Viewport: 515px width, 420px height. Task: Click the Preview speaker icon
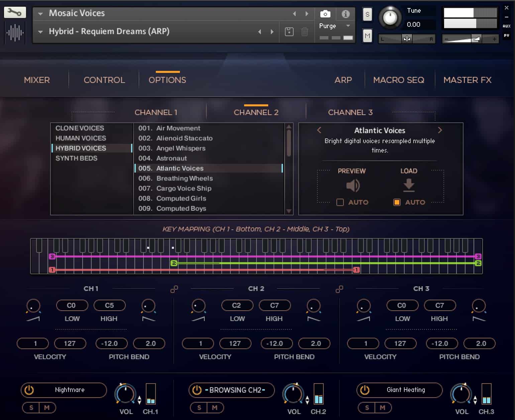(352, 185)
